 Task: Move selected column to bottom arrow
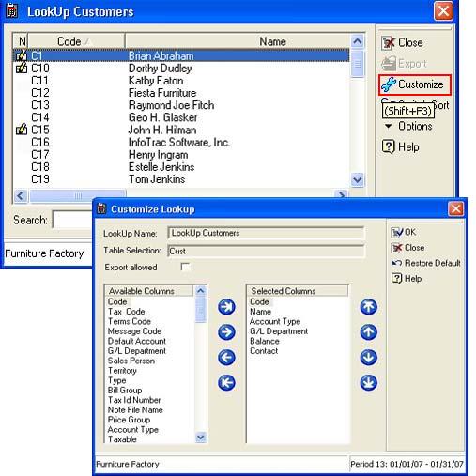click(368, 382)
